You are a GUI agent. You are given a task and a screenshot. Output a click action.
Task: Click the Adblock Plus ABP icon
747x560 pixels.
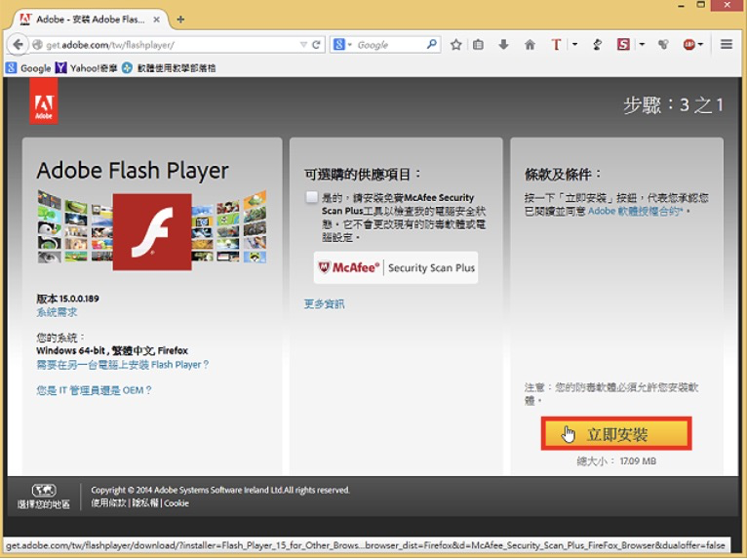(x=688, y=45)
